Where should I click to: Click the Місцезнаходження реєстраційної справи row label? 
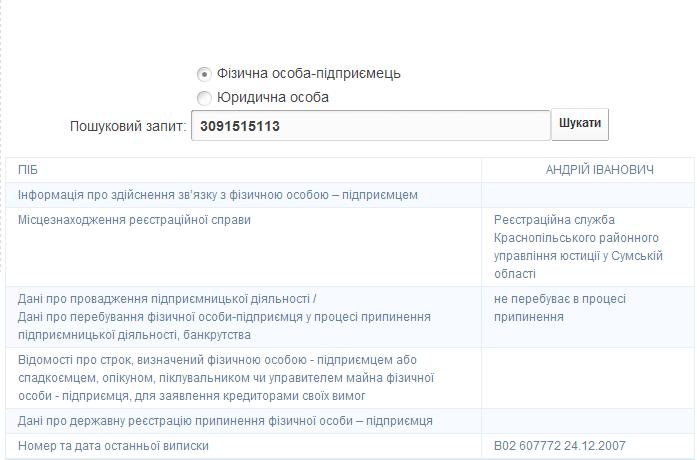click(x=134, y=220)
